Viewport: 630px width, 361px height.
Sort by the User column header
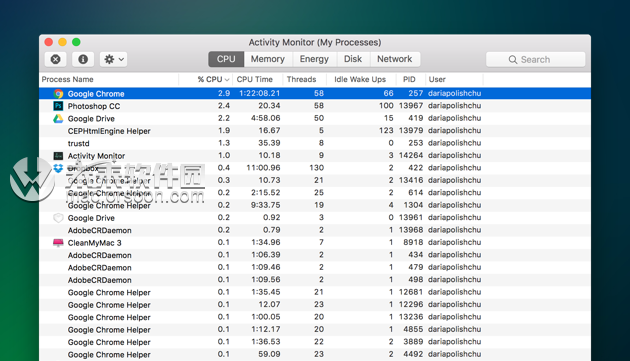(x=454, y=79)
